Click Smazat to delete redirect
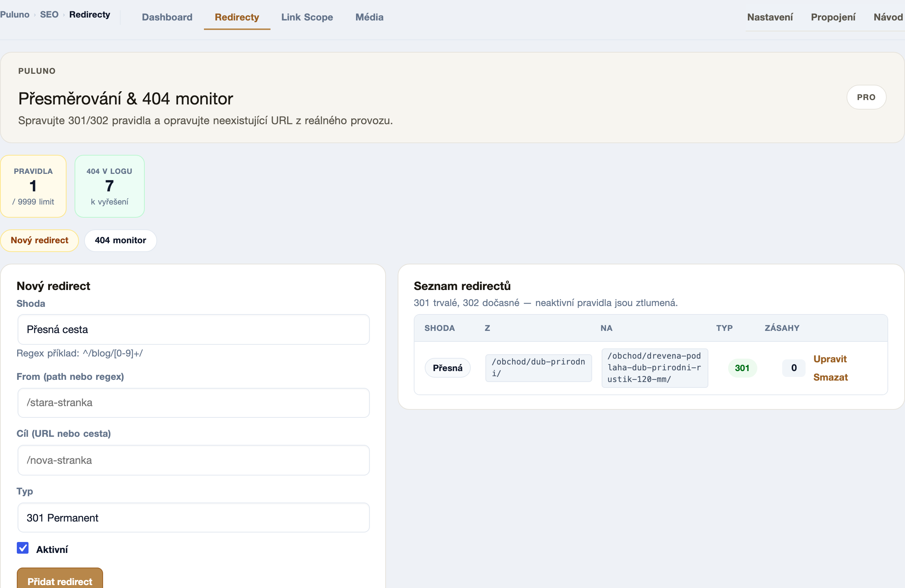 (830, 377)
